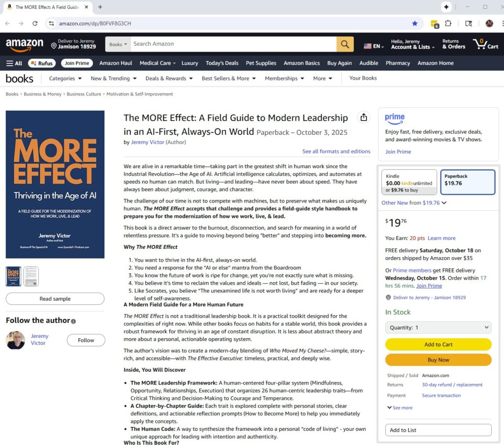Click the Rufus assistant button
Image resolution: width=504 pixels, height=445 pixels.
pos(42,63)
